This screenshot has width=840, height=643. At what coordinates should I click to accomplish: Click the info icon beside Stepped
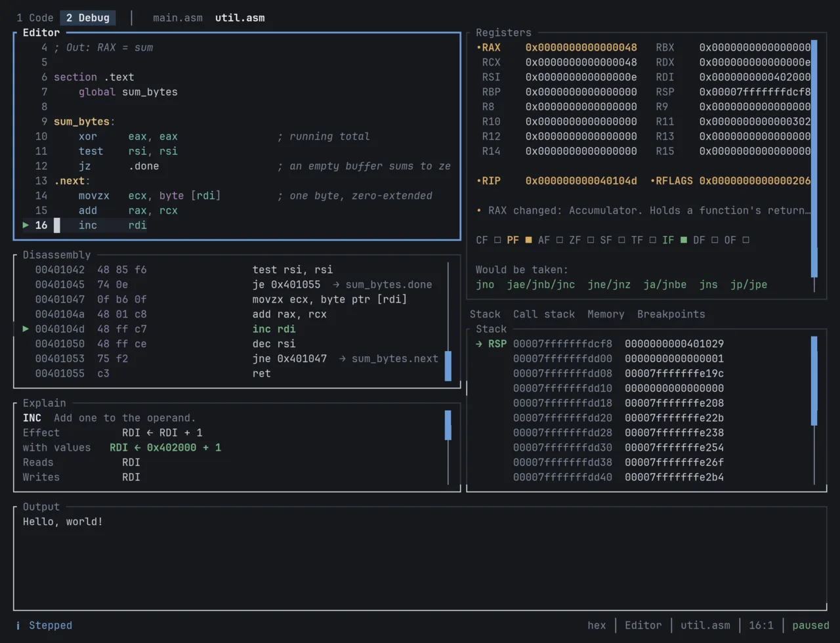coord(18,625)
